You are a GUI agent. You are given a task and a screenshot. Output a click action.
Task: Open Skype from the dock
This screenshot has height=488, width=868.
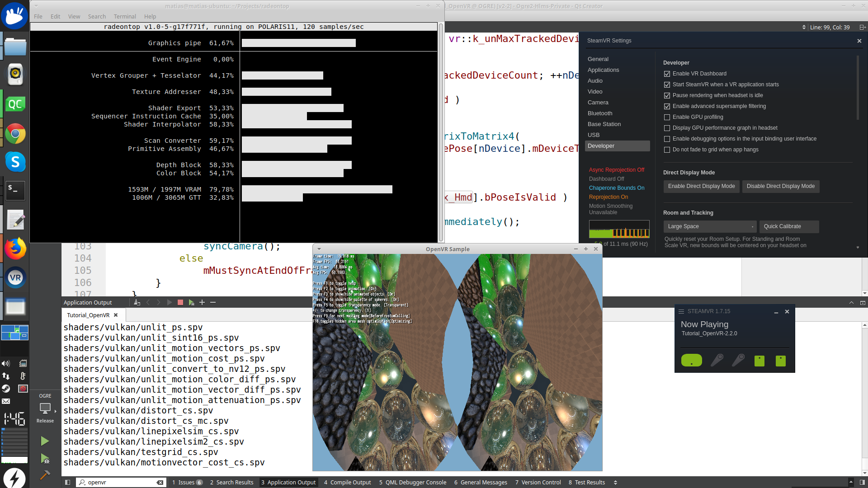click(15, 161)
